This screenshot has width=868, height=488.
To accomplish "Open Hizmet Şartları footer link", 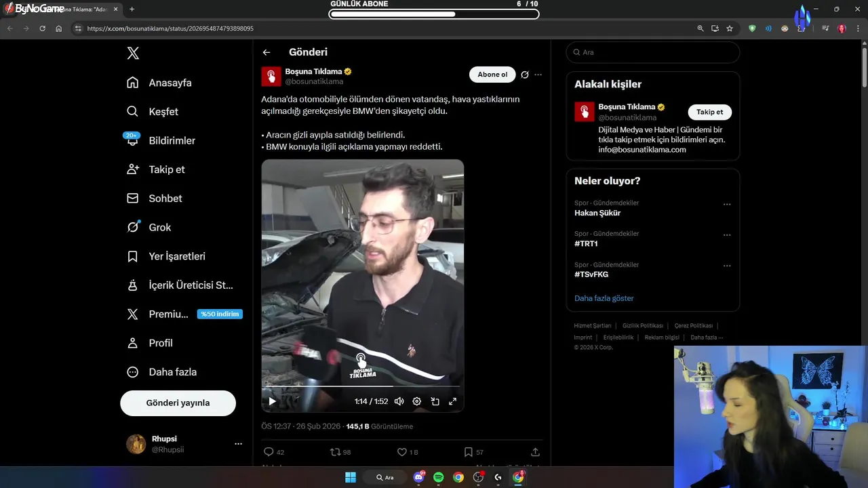I will point(593,326).
